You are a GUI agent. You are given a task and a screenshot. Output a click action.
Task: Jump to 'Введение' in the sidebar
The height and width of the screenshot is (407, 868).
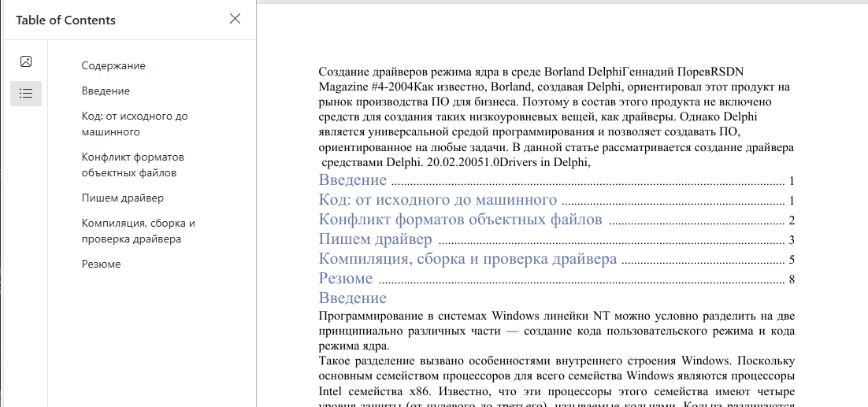(106, 91)
